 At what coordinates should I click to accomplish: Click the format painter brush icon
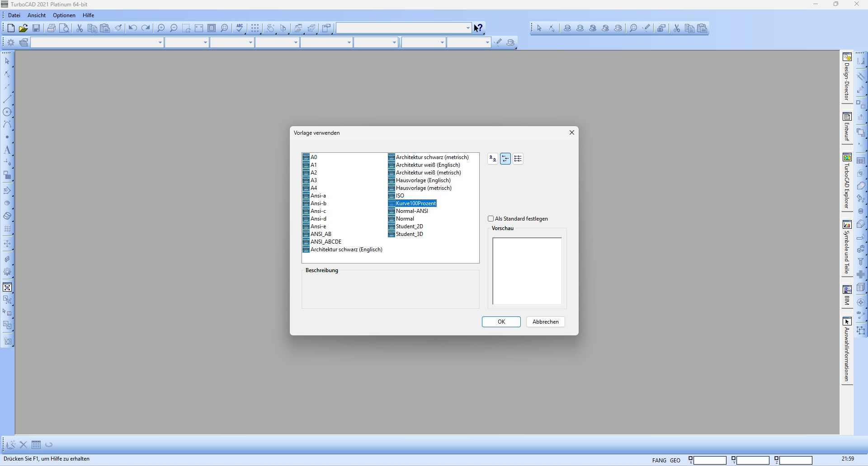118,28
